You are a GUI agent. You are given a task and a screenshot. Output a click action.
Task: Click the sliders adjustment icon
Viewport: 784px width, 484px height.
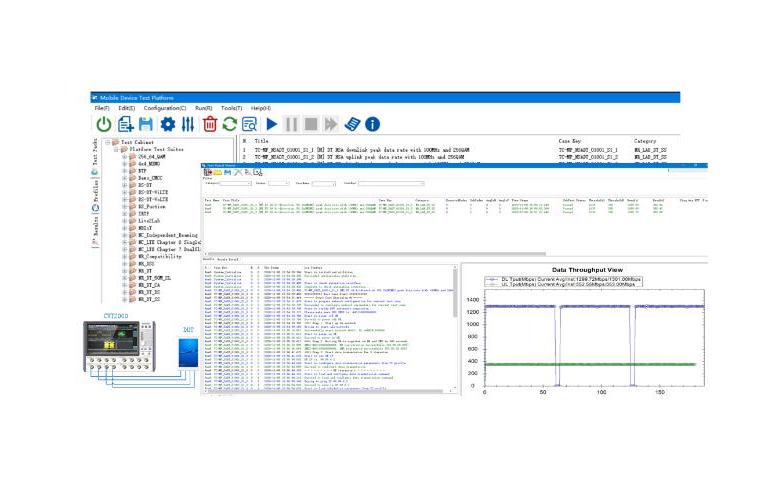(x=187, y=124)
